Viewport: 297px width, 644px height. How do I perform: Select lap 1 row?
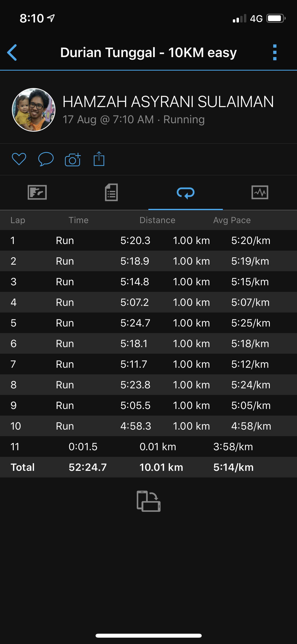[148, 241]
